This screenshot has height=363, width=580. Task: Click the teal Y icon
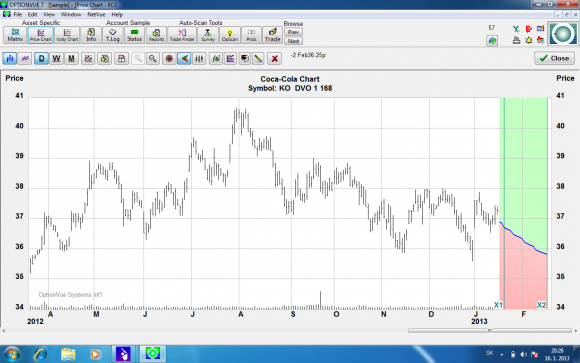516,29
